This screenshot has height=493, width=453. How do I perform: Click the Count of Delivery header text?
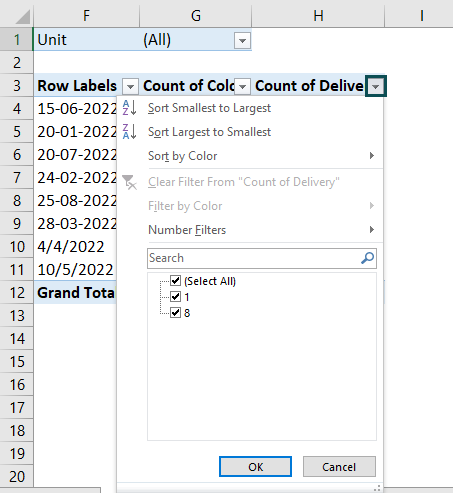[309, 86]
